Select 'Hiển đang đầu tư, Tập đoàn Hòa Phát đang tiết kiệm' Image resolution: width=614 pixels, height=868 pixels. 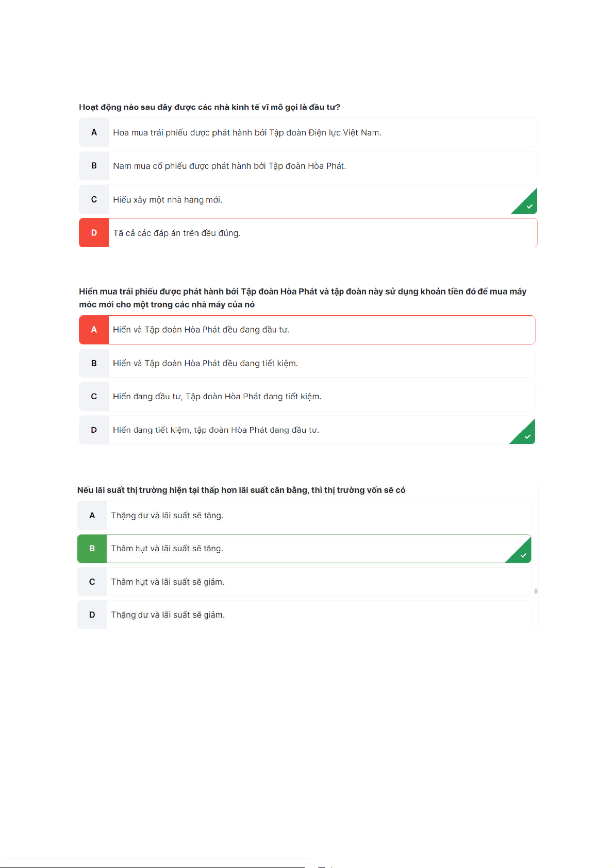point(217,397)
